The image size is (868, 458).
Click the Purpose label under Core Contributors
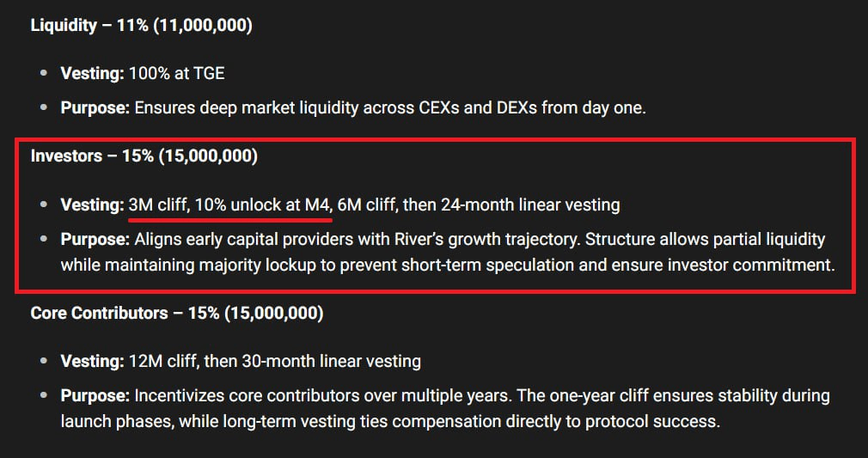[x=95, y=396]
